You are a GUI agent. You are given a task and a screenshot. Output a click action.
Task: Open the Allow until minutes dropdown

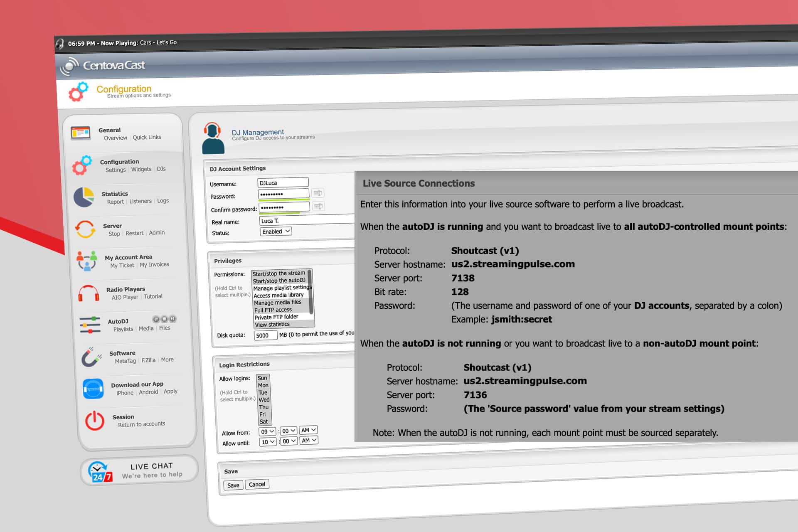(x=289, y=441)
